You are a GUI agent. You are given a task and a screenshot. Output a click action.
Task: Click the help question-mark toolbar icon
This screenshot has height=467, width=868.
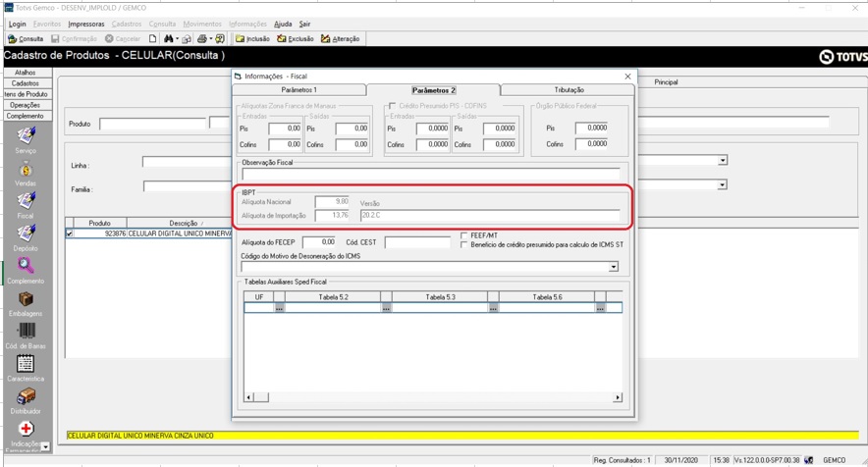[220, 38]
